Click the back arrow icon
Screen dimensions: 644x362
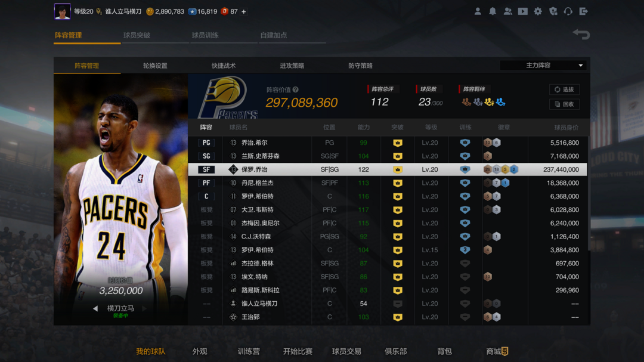tap(581, 35)
